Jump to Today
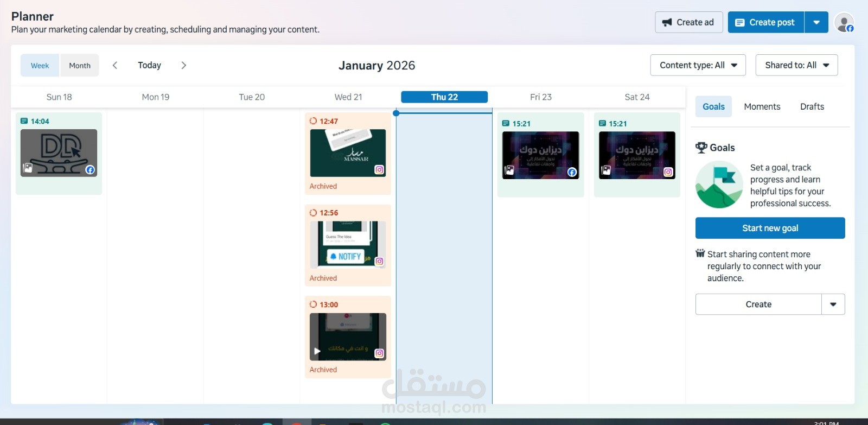This screenshot has height=425, width=868. 149,65
